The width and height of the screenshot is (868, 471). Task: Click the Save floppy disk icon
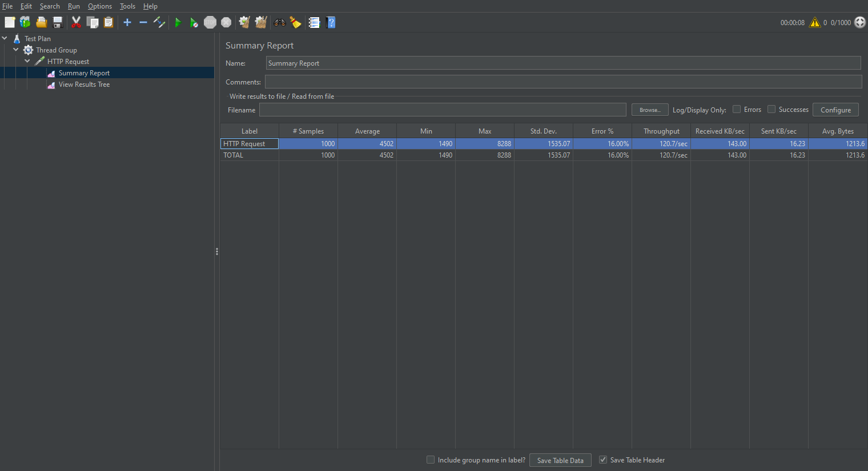pos(58,22)
